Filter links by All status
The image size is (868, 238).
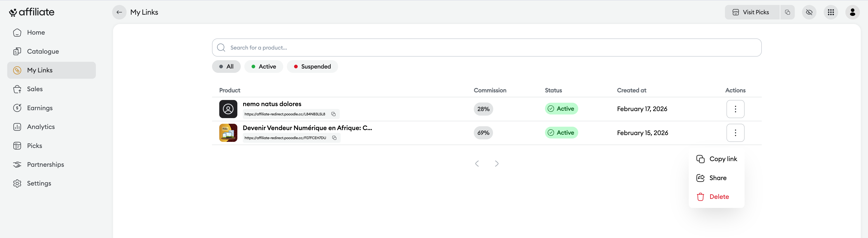point(226,67)
